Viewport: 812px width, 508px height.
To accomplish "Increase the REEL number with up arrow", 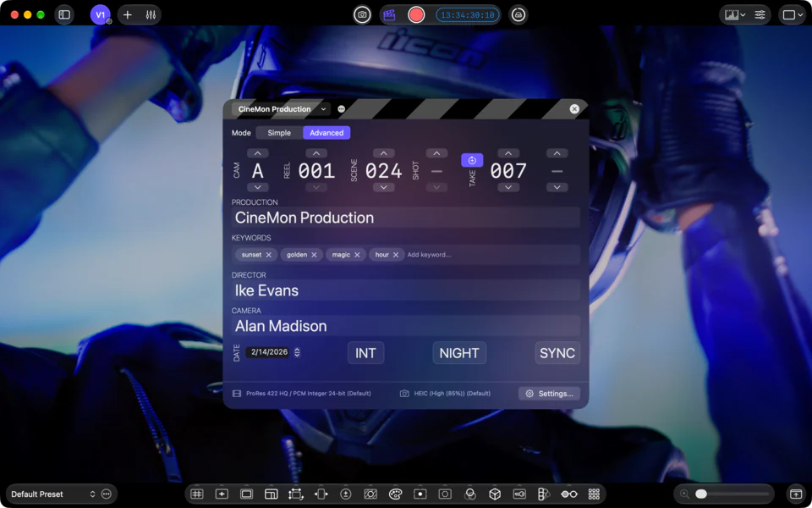I will click(316, 153).
